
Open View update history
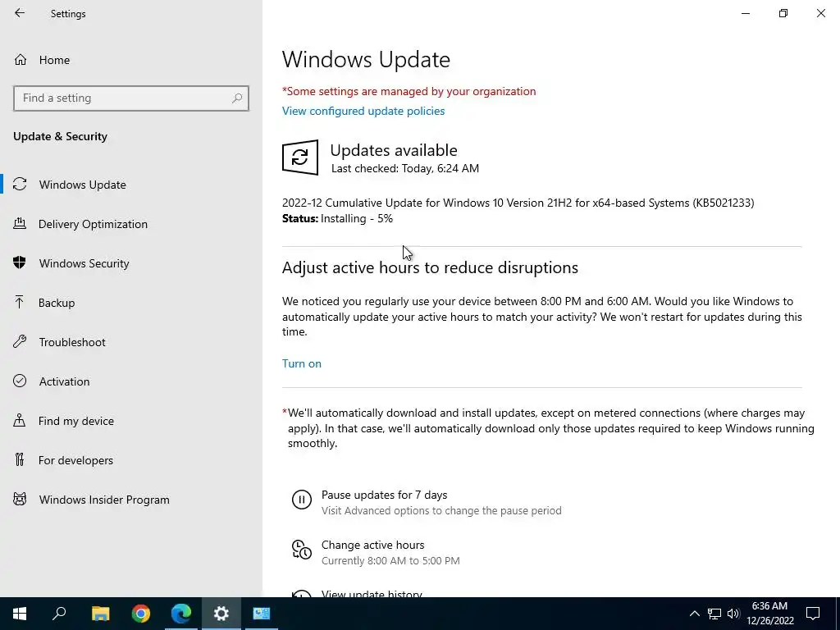coord(372,593)
